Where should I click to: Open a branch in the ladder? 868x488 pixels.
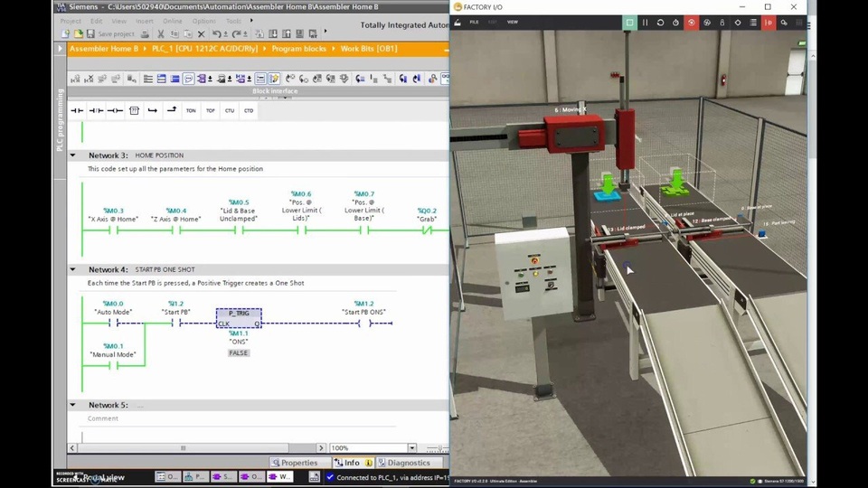click(x=153, y=110)
